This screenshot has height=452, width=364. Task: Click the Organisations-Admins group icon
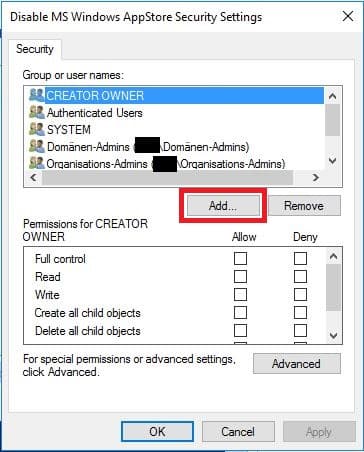pos(36,163)
